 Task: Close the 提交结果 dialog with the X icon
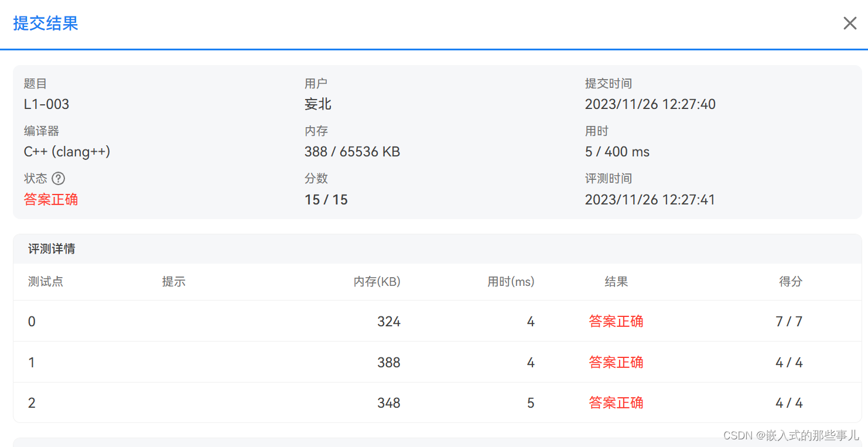(x=850, y=23)
